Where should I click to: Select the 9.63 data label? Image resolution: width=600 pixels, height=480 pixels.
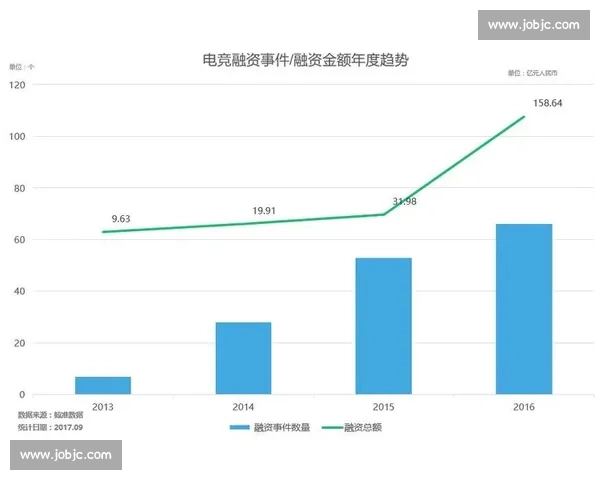pos(121,219)
